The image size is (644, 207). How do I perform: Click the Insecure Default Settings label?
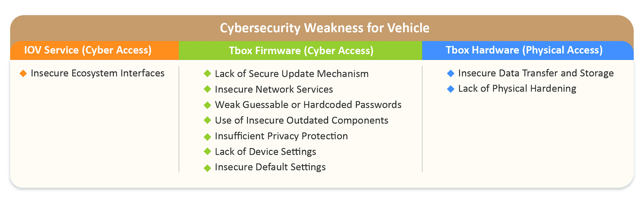270,167
